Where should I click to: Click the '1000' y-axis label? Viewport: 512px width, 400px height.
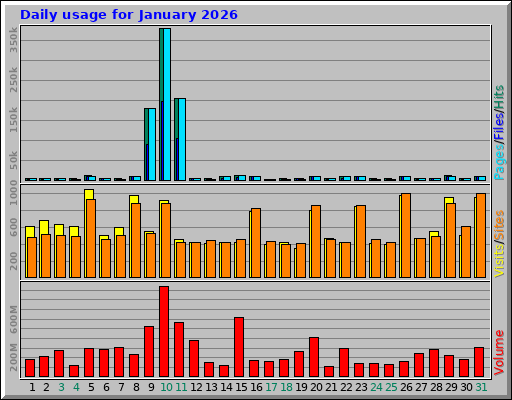[13, 194]
